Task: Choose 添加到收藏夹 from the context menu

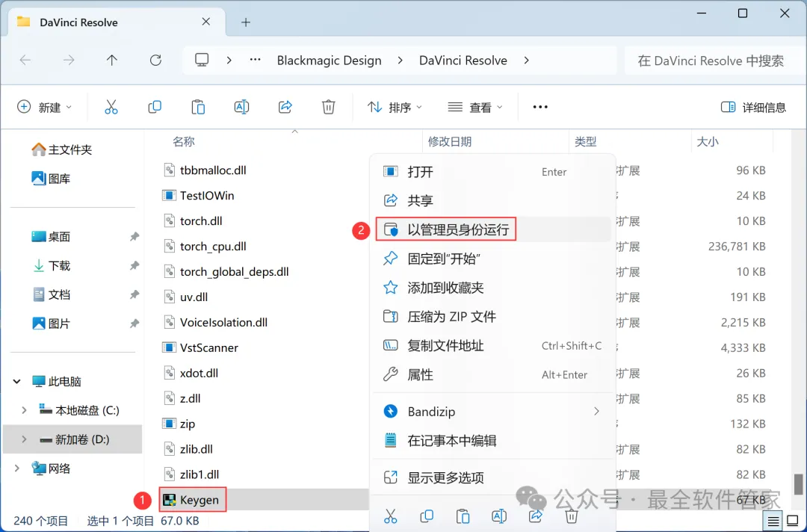Action: (x=492, y=287)
